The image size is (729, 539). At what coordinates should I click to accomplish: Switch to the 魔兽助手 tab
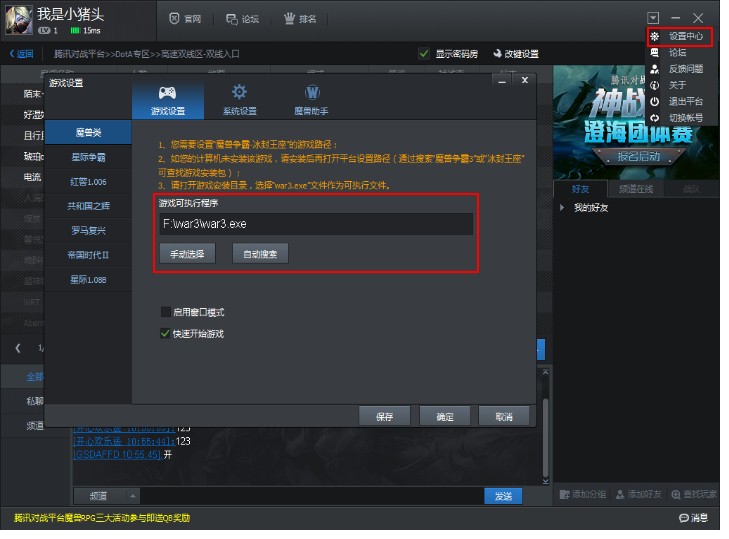tap(311, 100)
